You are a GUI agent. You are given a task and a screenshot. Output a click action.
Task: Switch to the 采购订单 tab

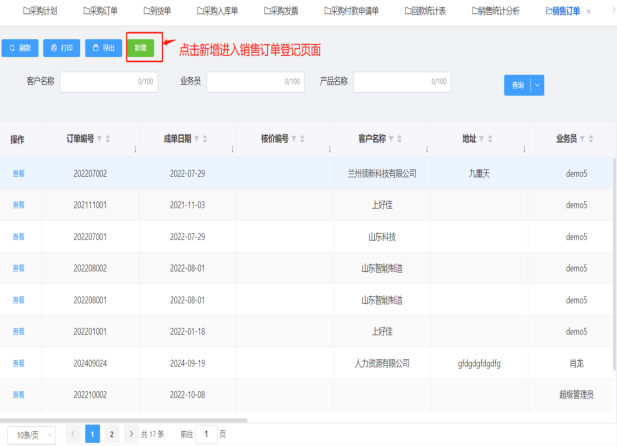(x=100, y=11)
